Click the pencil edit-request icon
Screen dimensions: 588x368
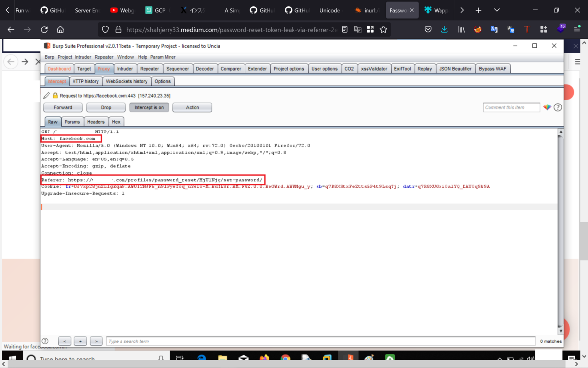click(47, 96)
